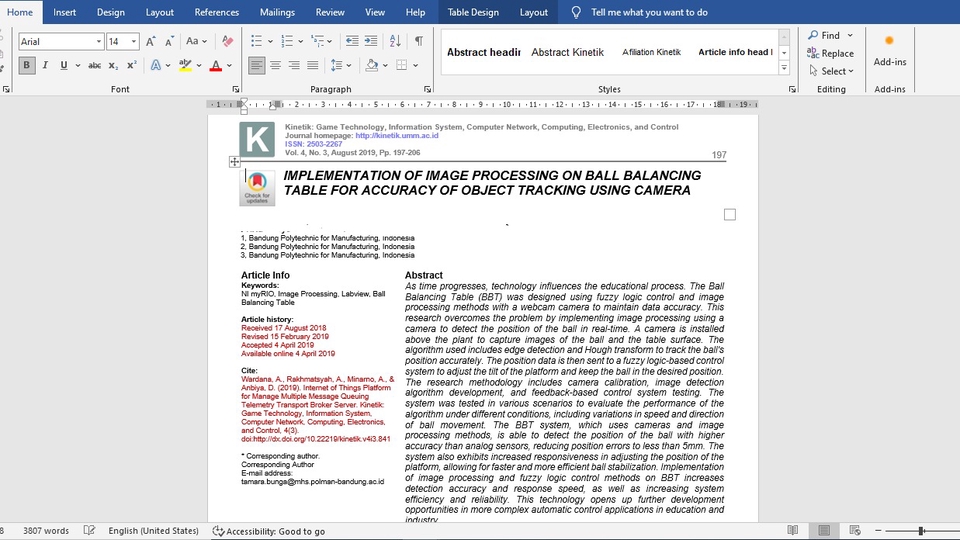Adjust the zoom slider handle

pyautogui.click(x=921, y=531)
